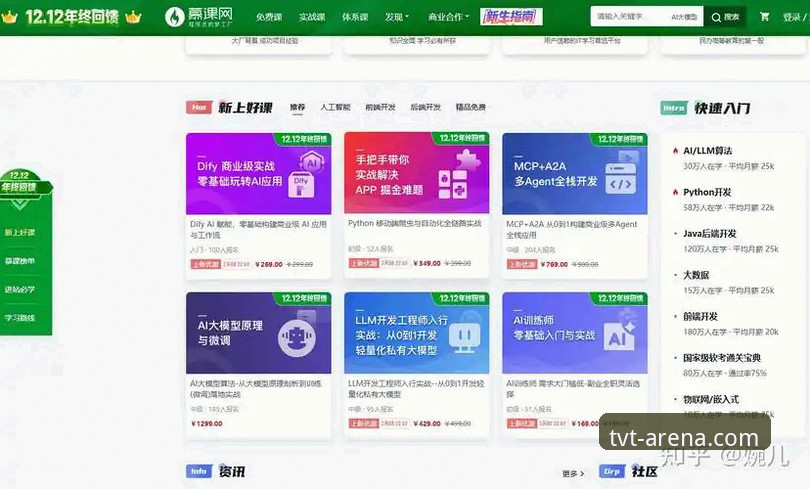Select the 前端开发 tab
Image resolution: width=810 pixels, height=489 pixels.
[380, 107]
